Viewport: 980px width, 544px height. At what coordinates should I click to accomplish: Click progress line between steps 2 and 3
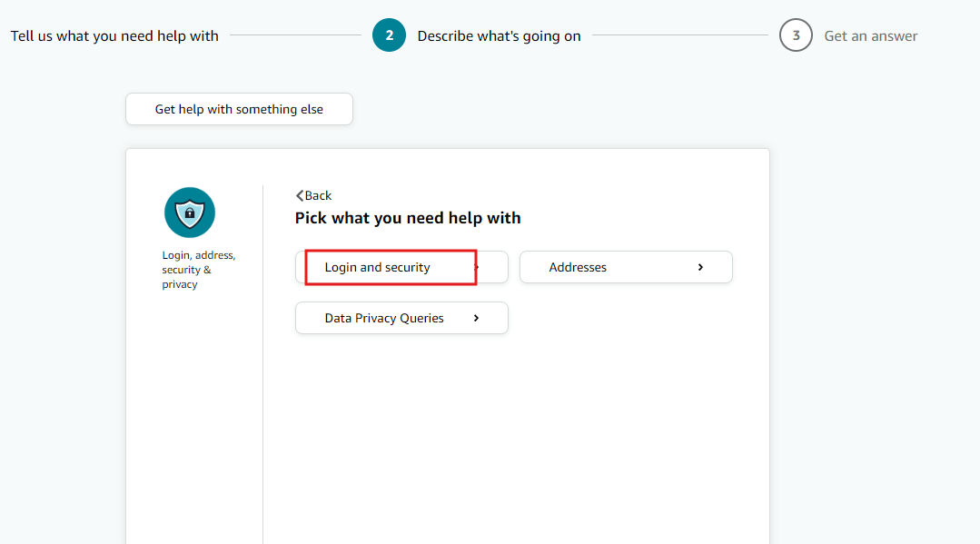pyautogui.click(x=680, y=35)
